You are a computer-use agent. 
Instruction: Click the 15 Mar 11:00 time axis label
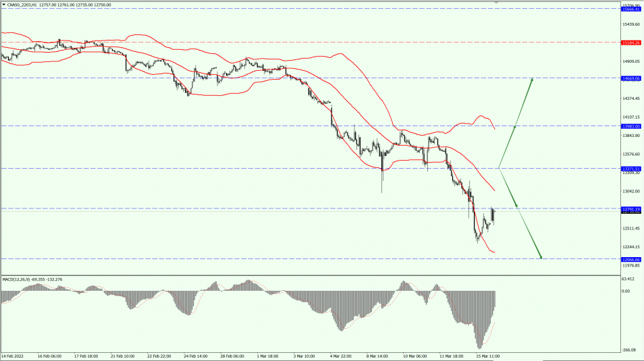(486, 356)
